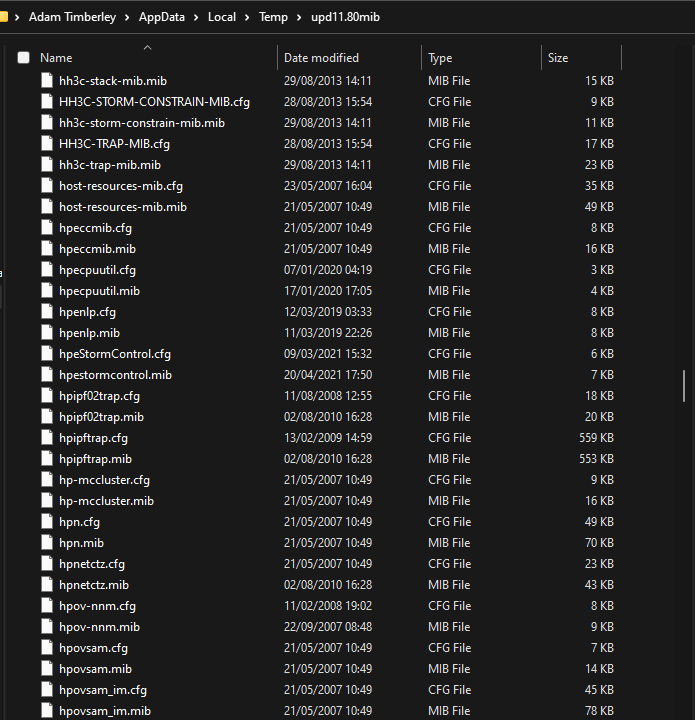Select file name hpov-nnm.mib
This screenshot has height=720, width=695.
click(x=99, y=627)
